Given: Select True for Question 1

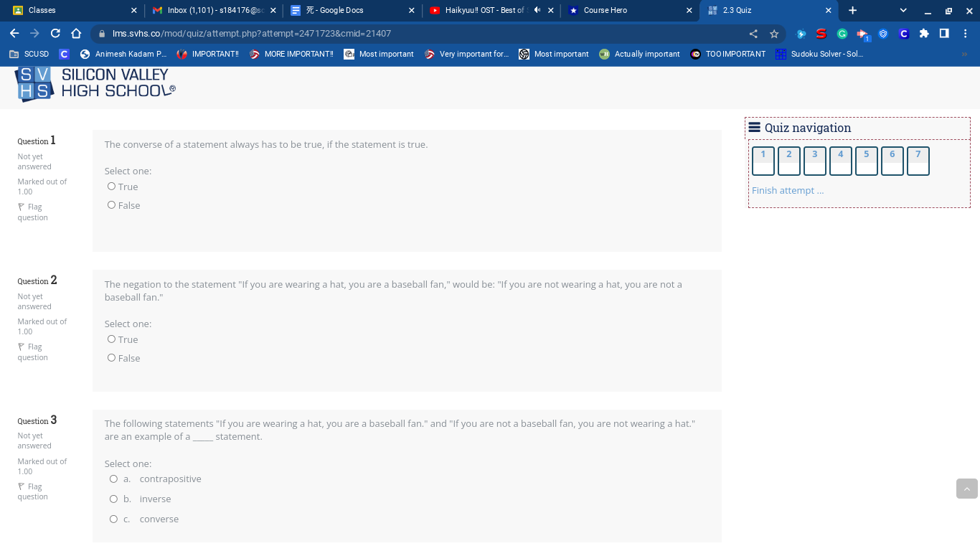Looking at the screenshot, I should click(x=111, y=187).
